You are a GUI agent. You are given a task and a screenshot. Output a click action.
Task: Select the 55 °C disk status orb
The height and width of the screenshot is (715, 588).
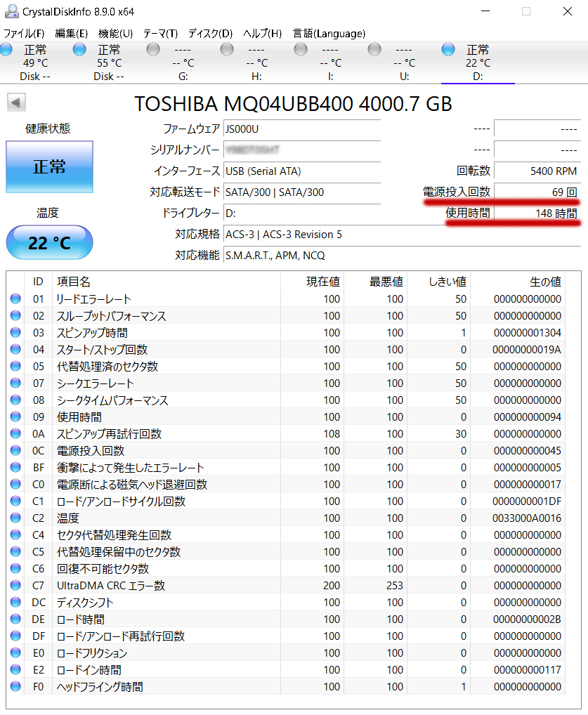tap(79, 48)
